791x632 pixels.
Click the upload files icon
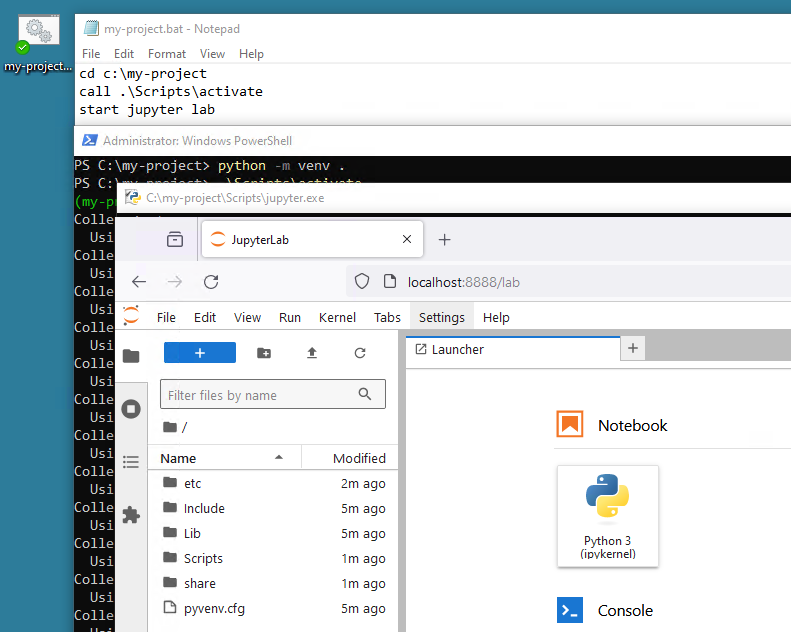(x=312, y=353)
